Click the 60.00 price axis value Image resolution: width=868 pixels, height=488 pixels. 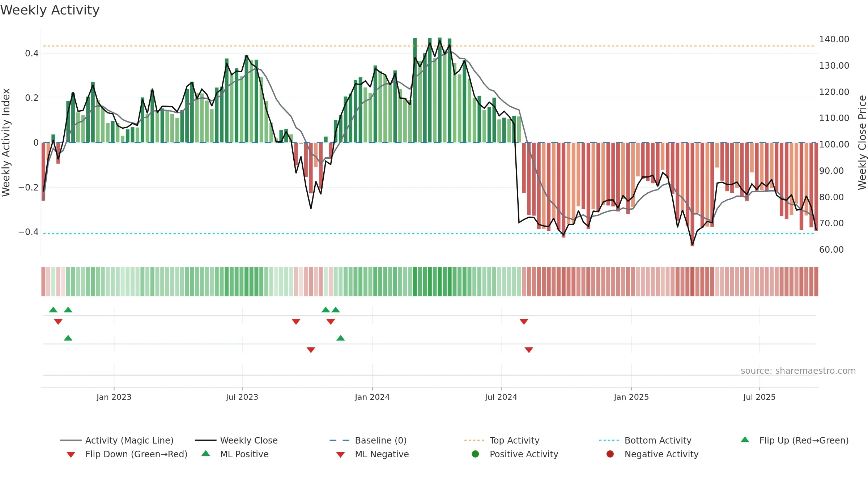(x=831, y=249)
